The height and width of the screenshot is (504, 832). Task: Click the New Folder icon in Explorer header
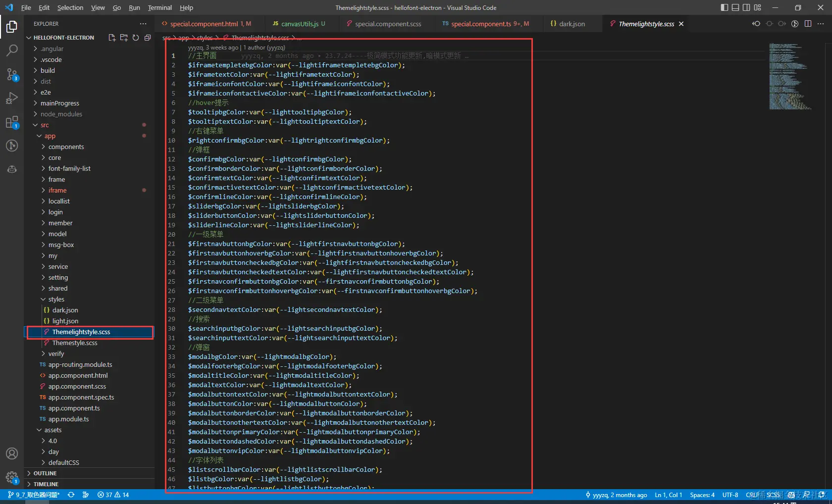(x=124, y=38)
